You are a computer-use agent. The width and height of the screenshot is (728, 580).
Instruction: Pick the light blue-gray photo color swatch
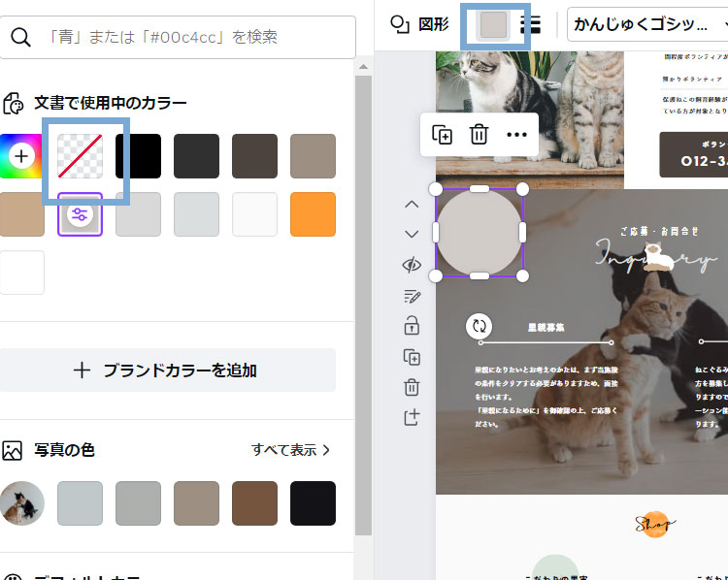click(x=80, y=503)
